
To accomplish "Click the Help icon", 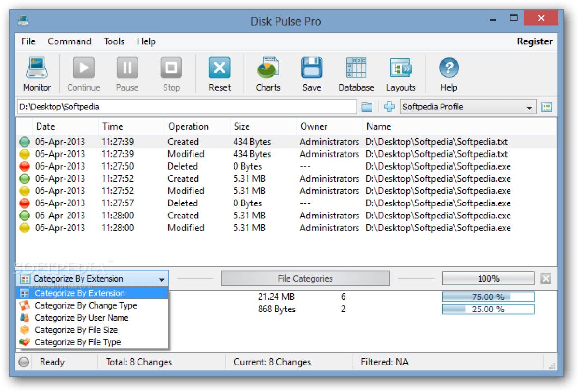I will pyautogui.click(x=448, y=72).
